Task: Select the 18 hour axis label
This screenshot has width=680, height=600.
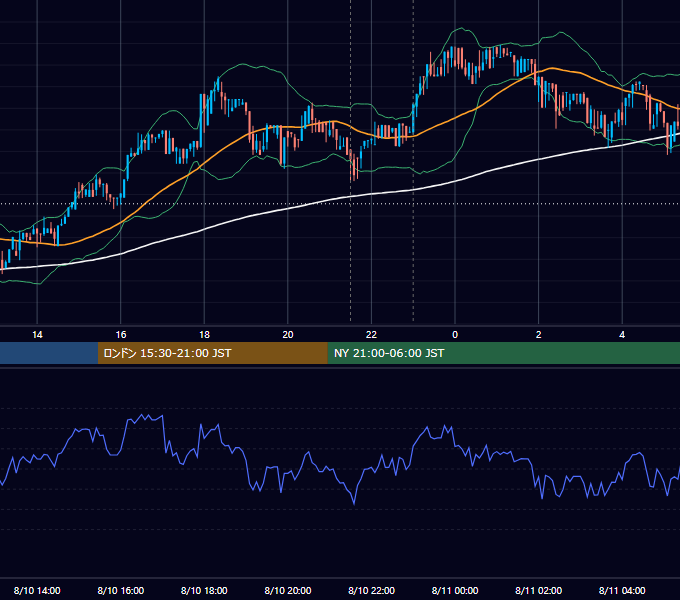Action: 204,335
